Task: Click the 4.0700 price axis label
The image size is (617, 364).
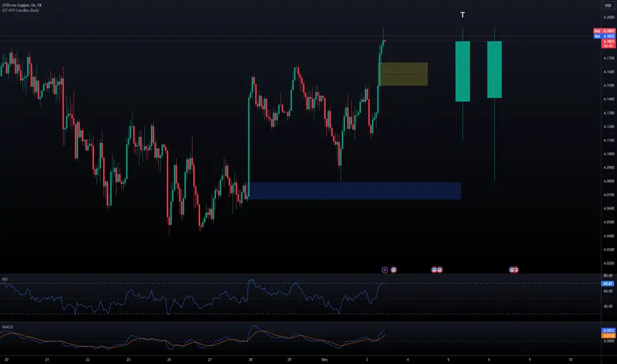Action: (x=609, y=195)
